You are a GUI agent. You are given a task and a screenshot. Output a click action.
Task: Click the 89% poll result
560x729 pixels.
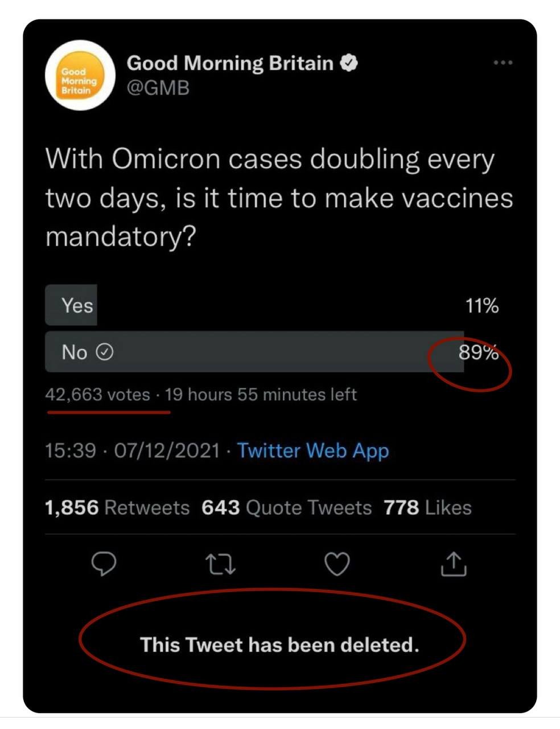point(479,353)
